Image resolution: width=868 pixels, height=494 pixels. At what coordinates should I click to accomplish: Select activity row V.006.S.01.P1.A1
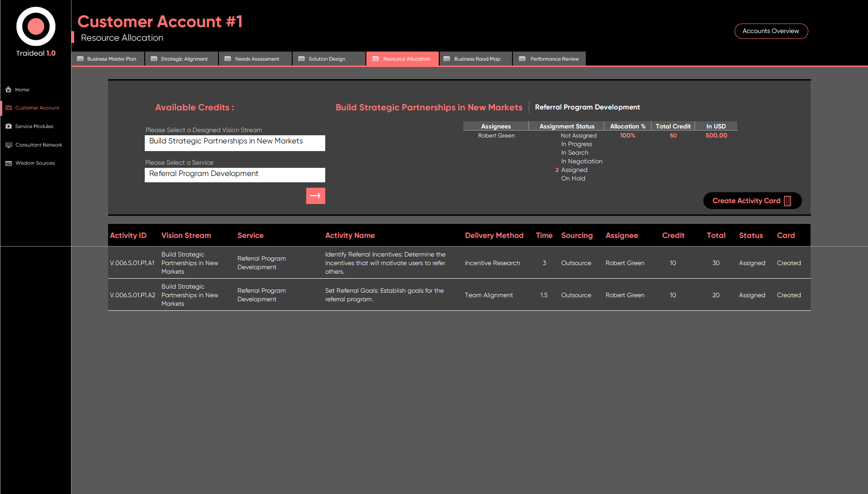coord(132,263)
